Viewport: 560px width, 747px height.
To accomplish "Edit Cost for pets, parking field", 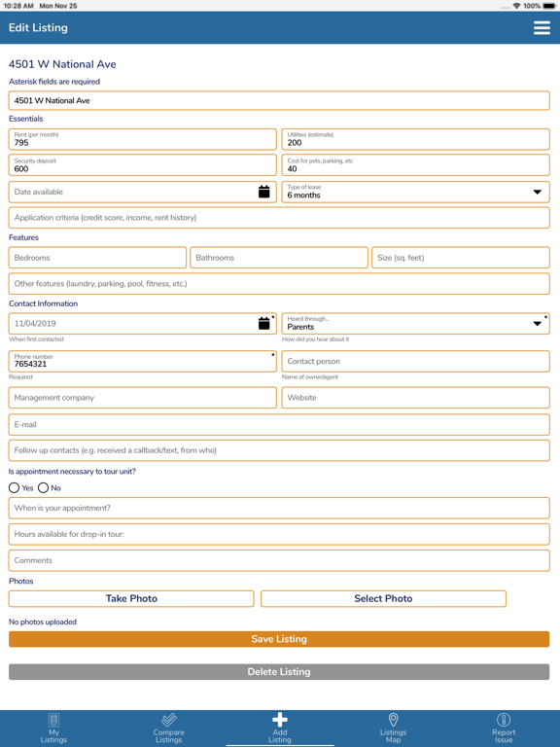I will [x=416, y=165].
